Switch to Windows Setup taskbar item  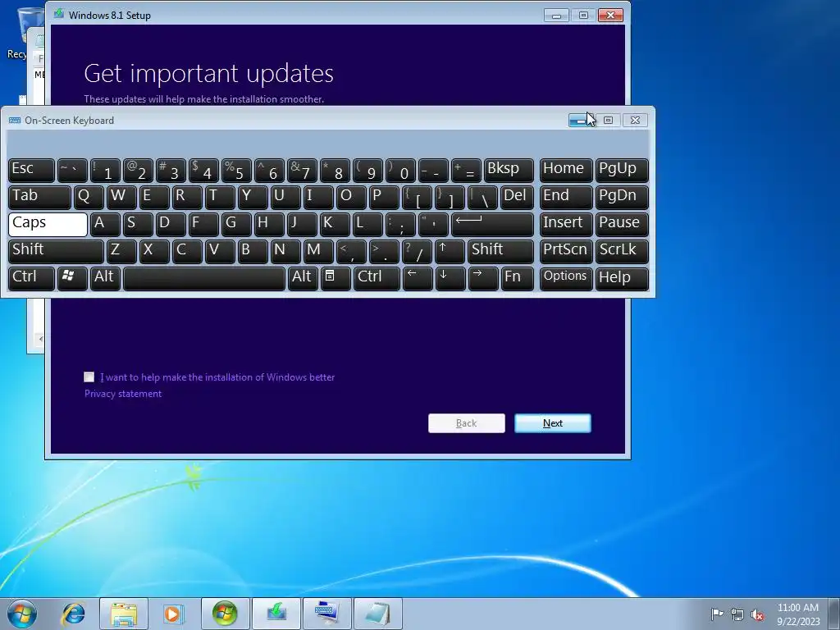tap(225, 614)
